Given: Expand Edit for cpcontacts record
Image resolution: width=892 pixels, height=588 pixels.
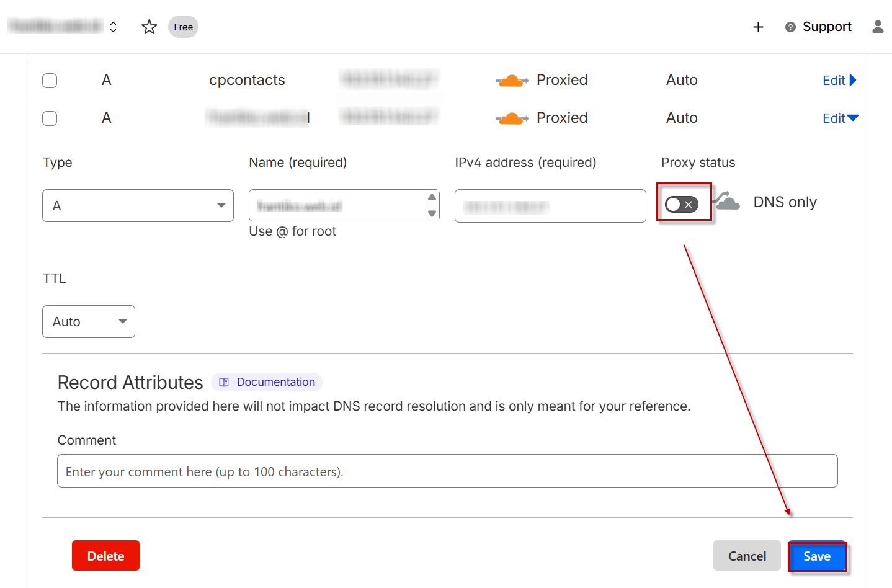Looking at the screenshot, I should pyautogui.click(x=839, y=81).
